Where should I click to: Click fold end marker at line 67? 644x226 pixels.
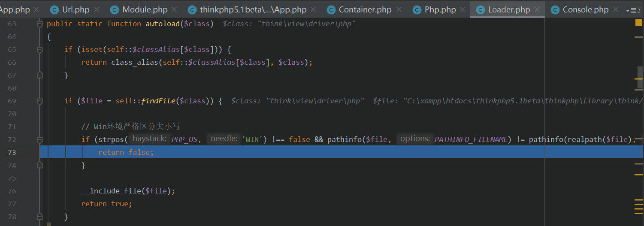coord(40,75)
